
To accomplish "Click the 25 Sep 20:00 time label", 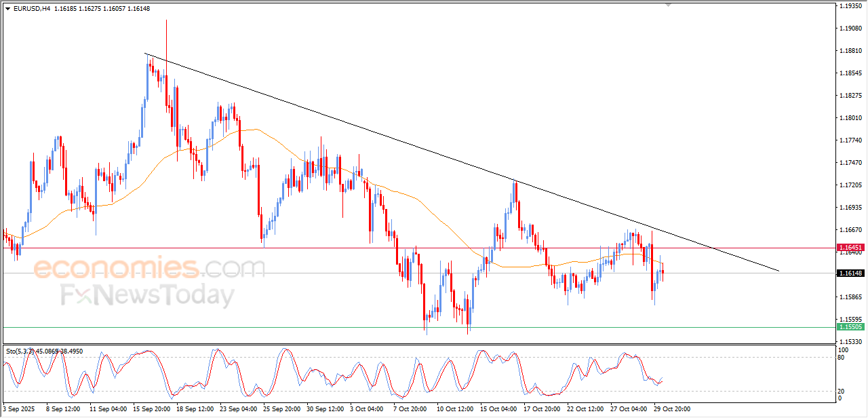I will 282,409.
